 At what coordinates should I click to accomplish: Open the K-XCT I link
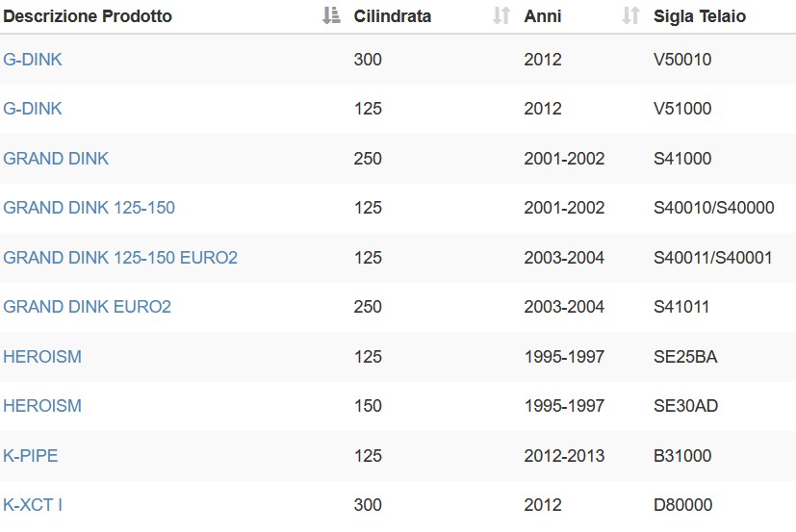33,505
